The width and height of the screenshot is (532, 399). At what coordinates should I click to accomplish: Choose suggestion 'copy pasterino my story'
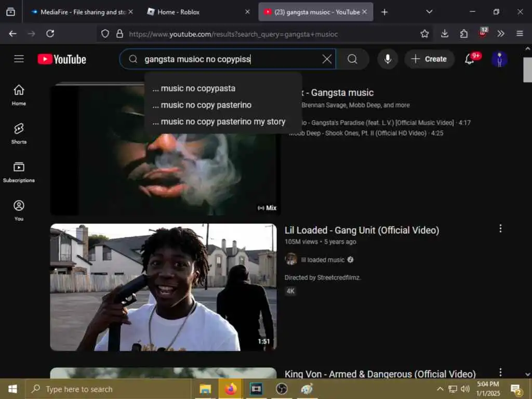(x=223, y=122)
